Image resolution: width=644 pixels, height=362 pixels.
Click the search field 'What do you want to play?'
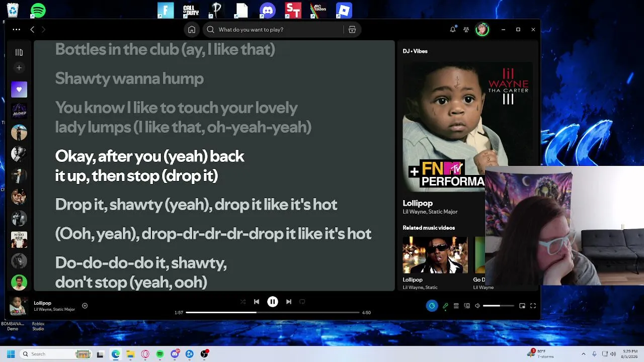coord(274,30)
